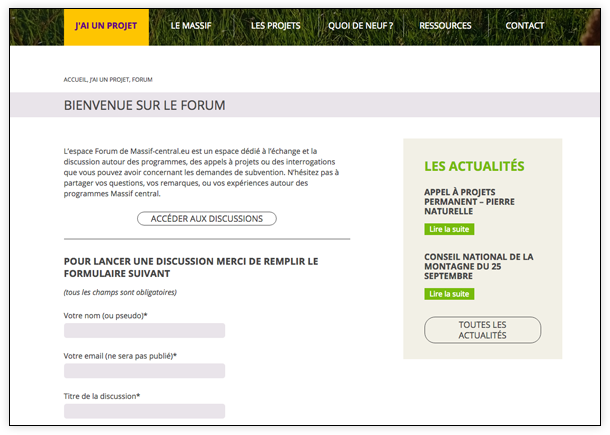The width and height of the screenshot is (610, 435).
Task: Click the J'AI UN PROJET breadcrumb link
Action: pyautogui.click(x=109, y=80)
